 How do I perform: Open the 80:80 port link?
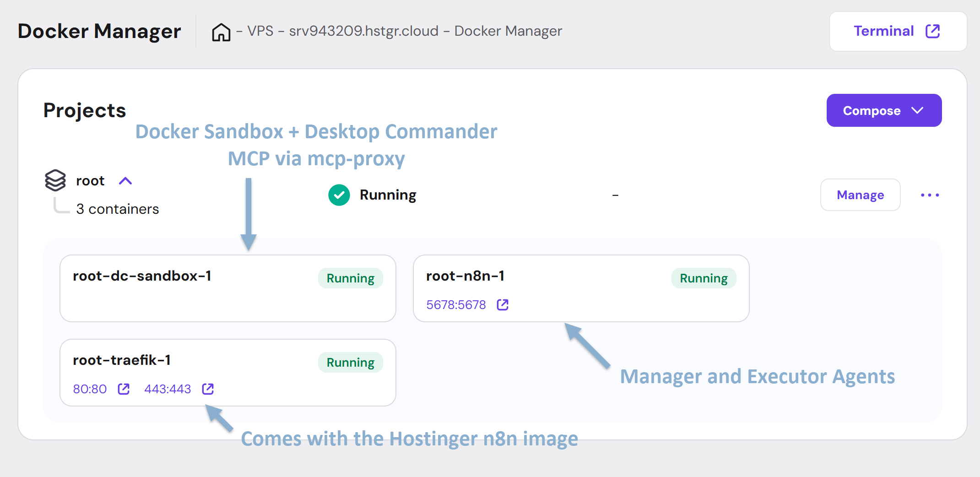click(90, 389)
